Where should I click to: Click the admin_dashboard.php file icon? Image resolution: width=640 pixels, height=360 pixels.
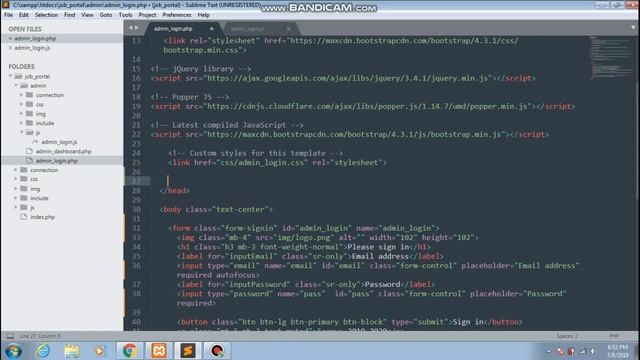[x=29, y=151]
